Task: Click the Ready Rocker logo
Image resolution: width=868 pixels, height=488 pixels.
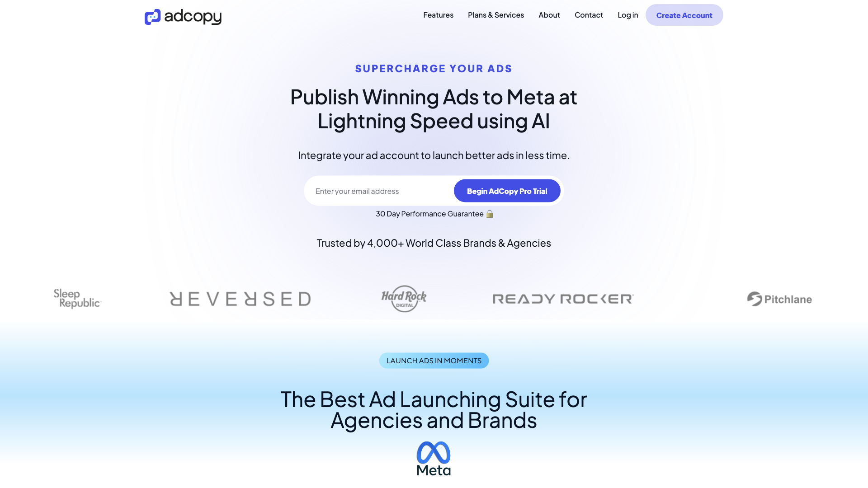Action: point(562,299)
